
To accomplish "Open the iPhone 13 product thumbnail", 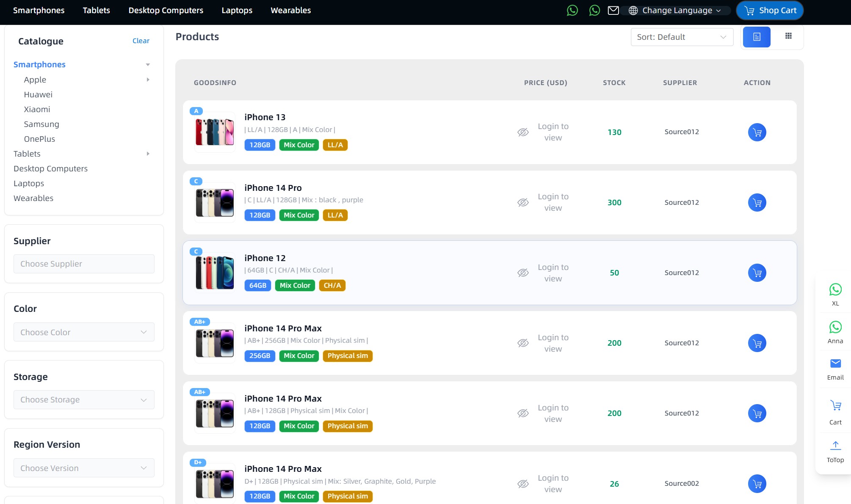I will click(x=215, y=132).
